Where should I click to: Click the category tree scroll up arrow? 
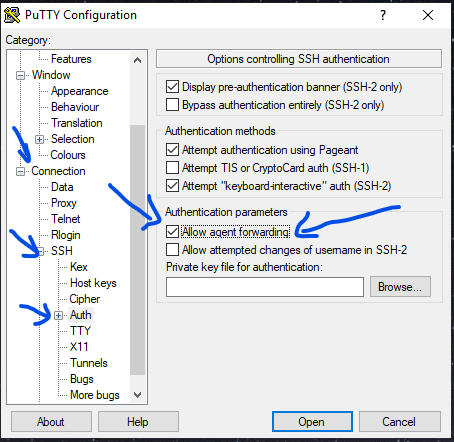(137, 60)
